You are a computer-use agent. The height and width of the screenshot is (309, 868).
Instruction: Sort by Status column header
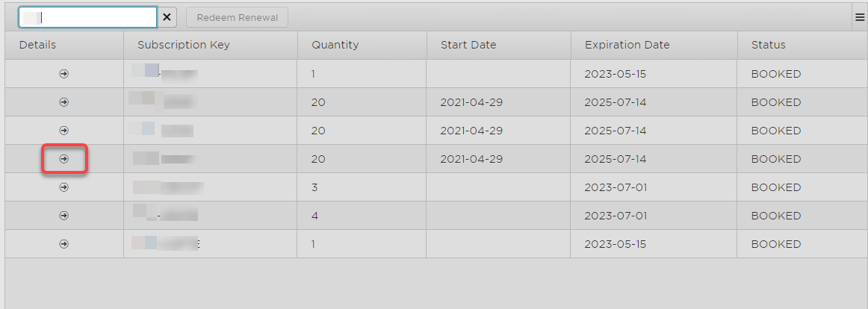[769, 45]
